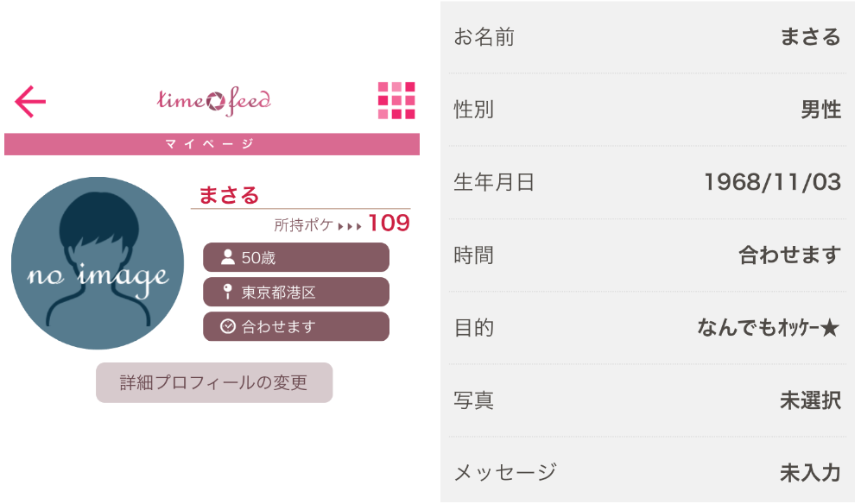Click the 東京都港区 location badge

pos(295,292)
